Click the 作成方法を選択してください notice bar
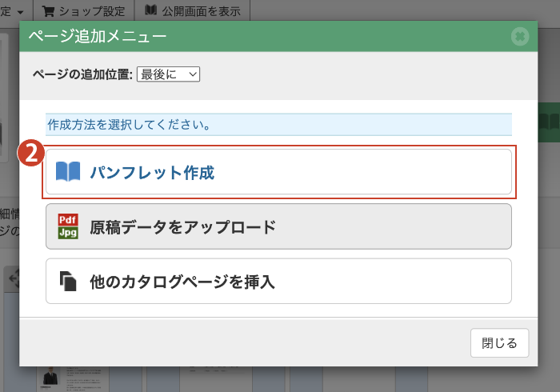This screenshot has height=392, width=560. point(278,125)
